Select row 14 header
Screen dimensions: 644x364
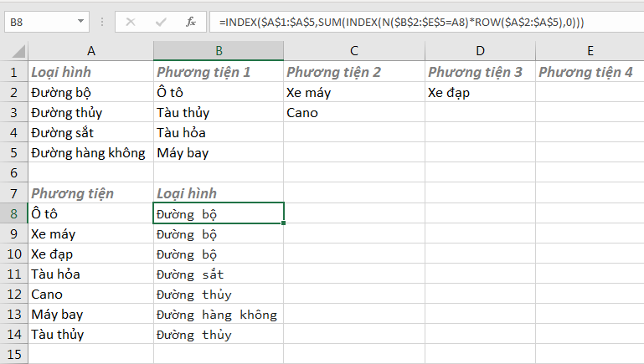tap(13, 334)
